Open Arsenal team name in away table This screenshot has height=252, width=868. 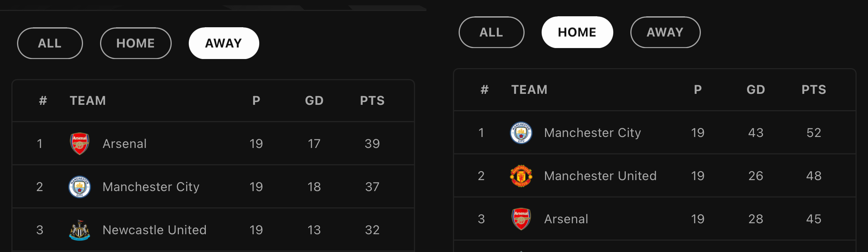pos(125,143)
